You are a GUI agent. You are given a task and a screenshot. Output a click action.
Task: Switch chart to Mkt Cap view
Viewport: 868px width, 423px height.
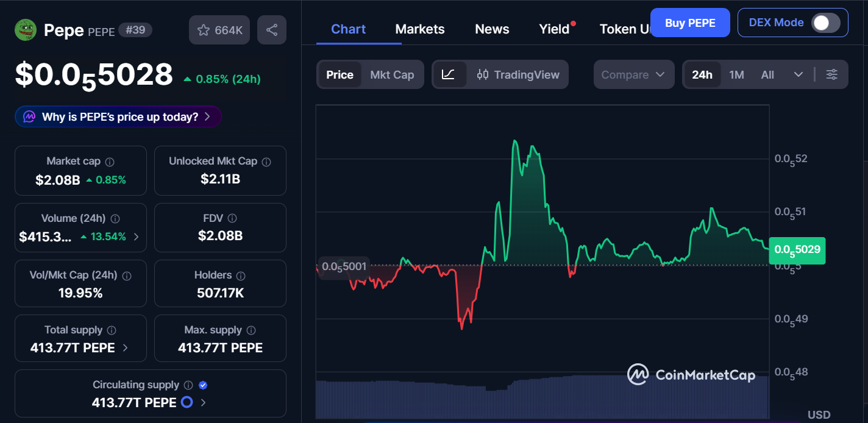pos(393,74)
